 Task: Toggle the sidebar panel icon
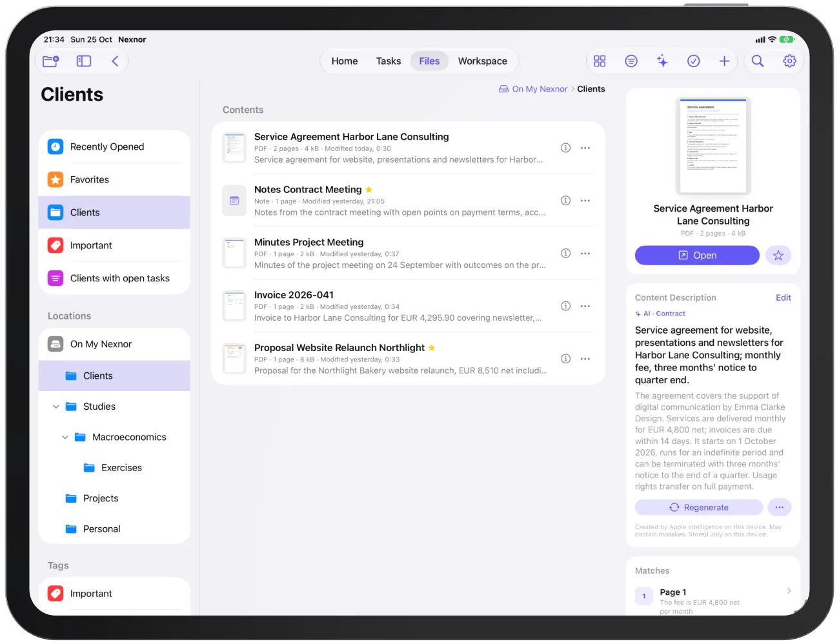click(x=84, y=61)
